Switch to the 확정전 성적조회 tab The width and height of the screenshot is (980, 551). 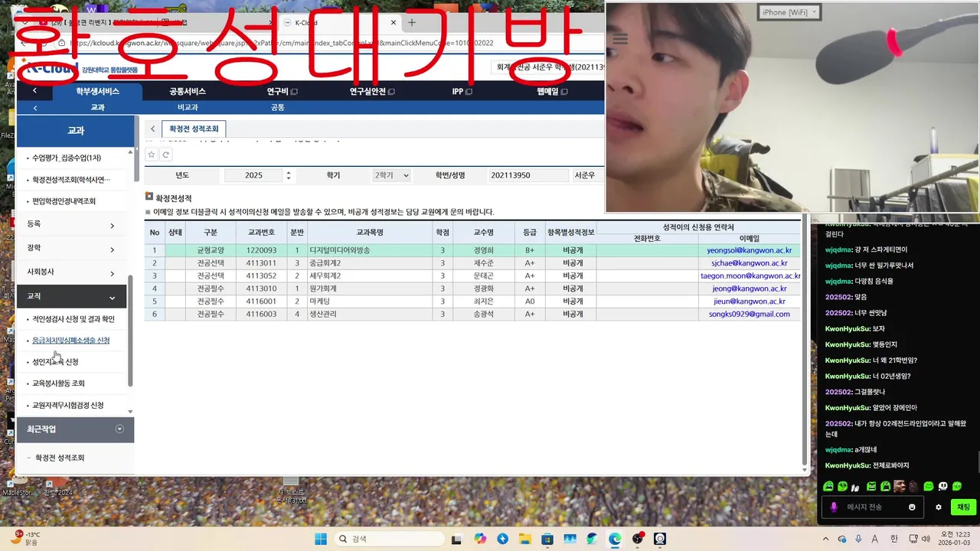coord(194,129)
